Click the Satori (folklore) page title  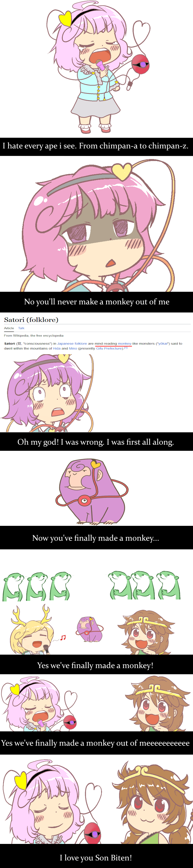31,319
